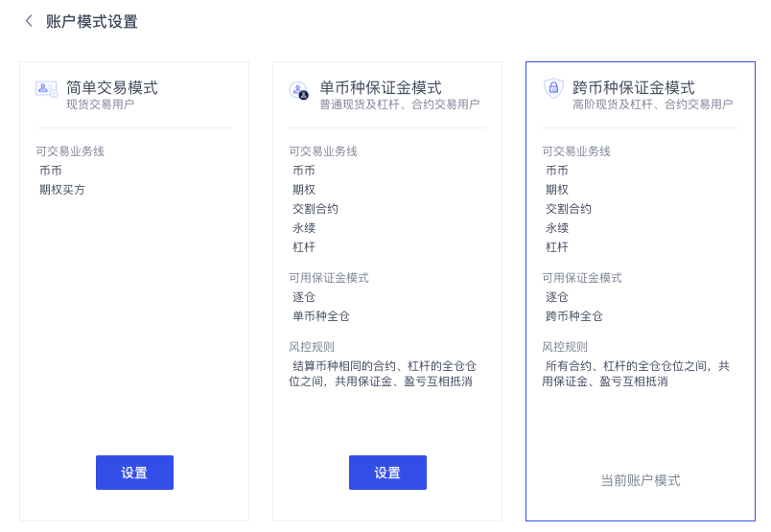Click the 简单交易模式 ID card icon

point(47,88)
